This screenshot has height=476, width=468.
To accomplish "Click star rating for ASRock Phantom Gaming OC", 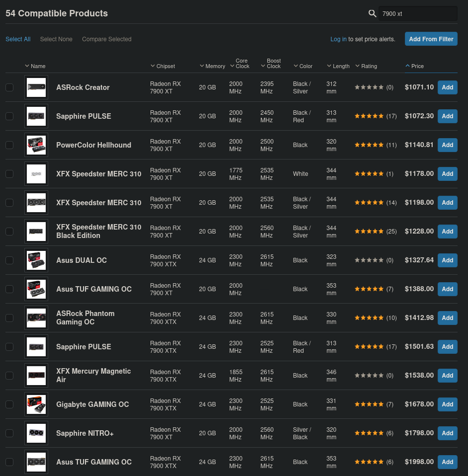I will coord(369,318).
